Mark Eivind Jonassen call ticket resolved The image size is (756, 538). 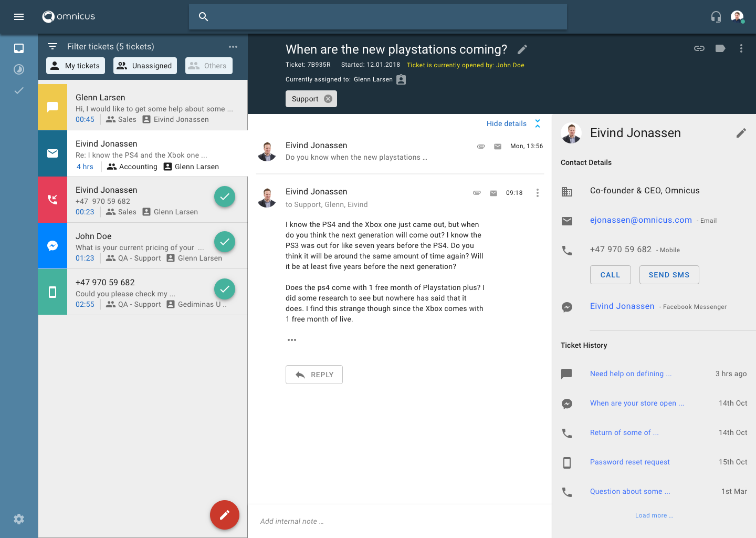225,196
